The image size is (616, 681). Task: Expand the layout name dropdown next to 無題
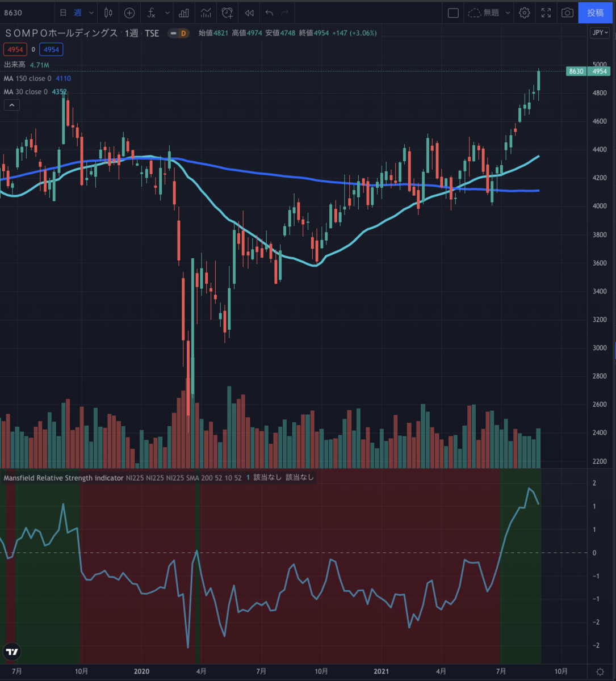pyautogui.click(x=508, y=12)
